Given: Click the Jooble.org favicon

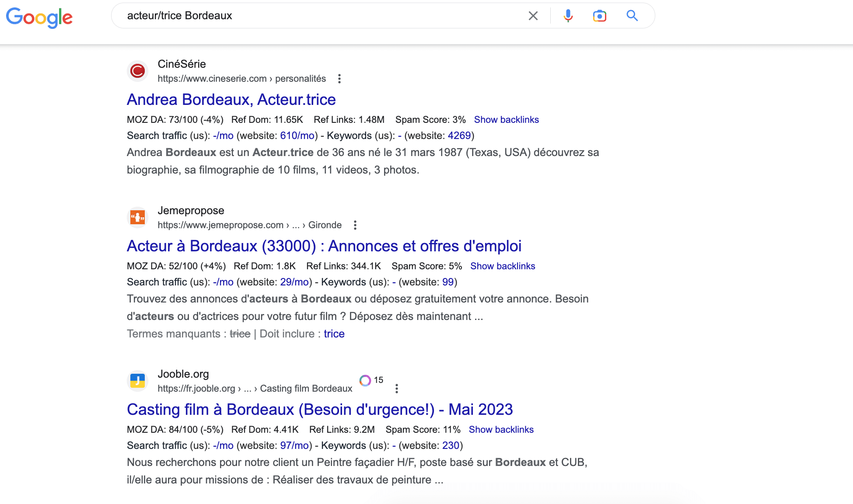Looking at the screenshot, I should [x=138, y=381].
